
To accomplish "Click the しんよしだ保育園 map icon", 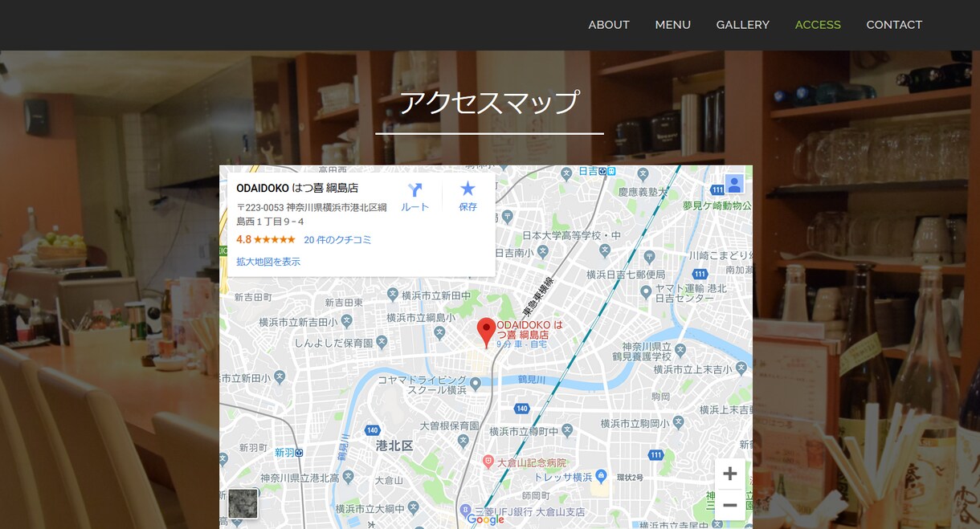I will pos(382,343).
